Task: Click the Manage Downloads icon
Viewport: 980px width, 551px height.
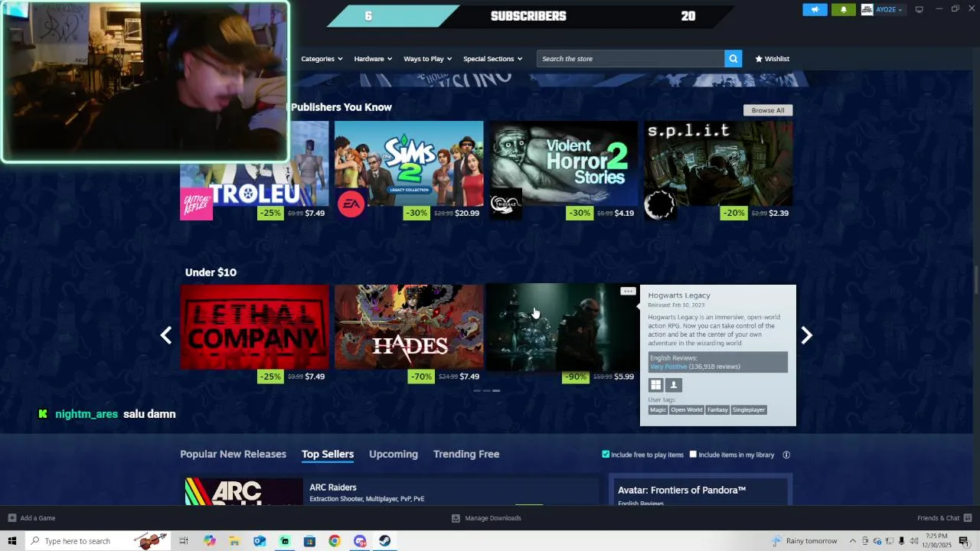Action: 456,518
